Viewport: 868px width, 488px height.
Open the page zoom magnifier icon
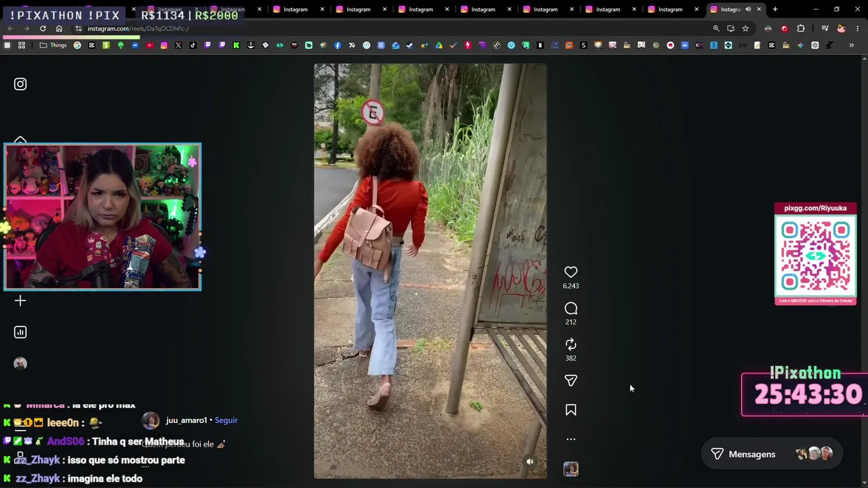point(716,28)
